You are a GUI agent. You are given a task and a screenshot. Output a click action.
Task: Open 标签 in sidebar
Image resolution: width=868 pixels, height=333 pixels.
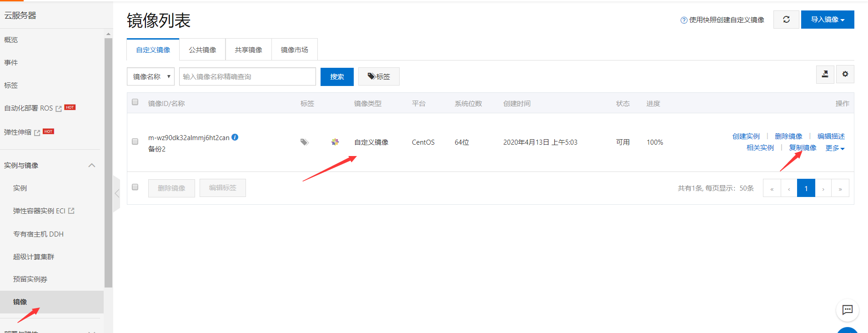coord(11,85)
